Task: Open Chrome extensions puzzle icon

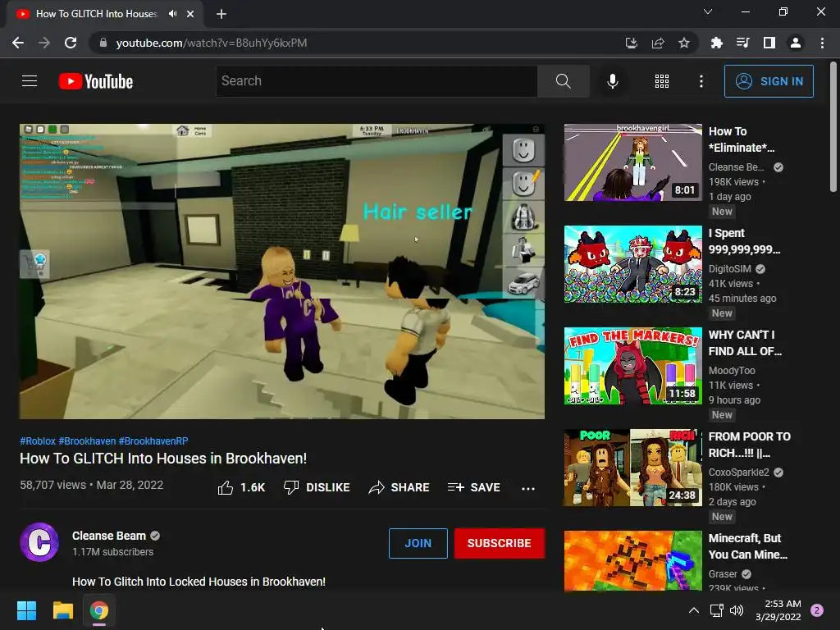Action: pyautogui.click(x=717, y=43)
